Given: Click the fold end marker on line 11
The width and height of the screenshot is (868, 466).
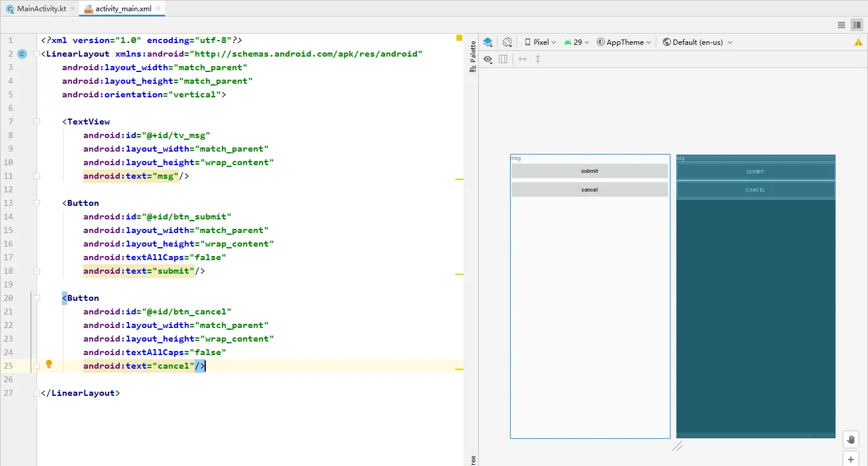Looking at the screenshot, I should click(x=37, y=176).
